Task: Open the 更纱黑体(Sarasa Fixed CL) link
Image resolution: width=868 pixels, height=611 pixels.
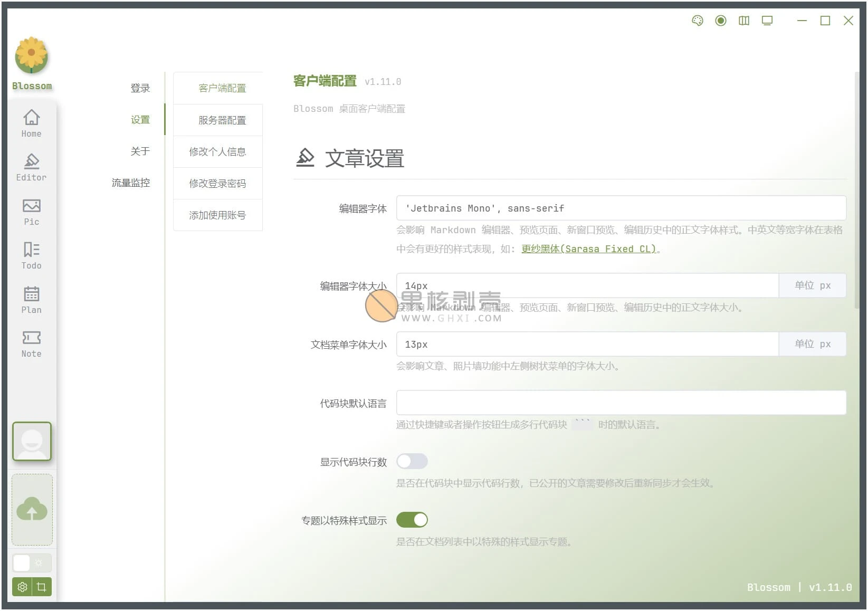Action: point(588,249)
